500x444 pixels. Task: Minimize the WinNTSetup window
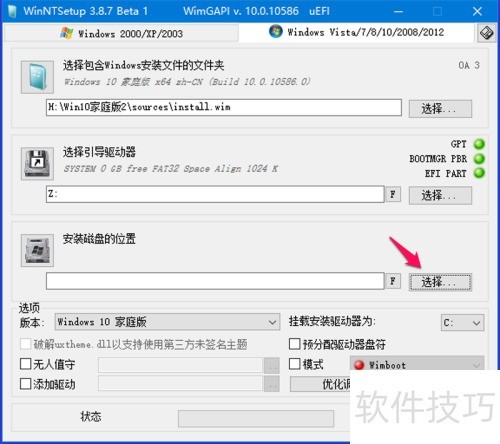[x=398, y=12]
